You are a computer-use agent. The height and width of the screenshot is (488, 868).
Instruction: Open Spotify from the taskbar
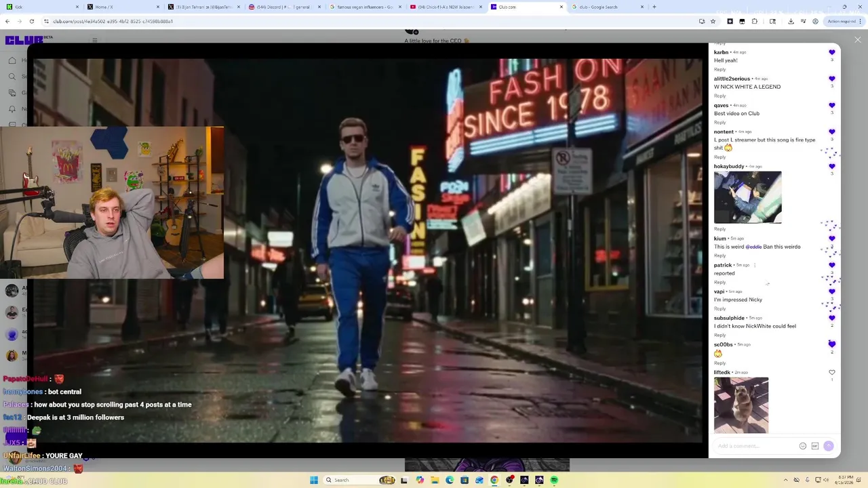pyautogui.click(x=554, y=480)
